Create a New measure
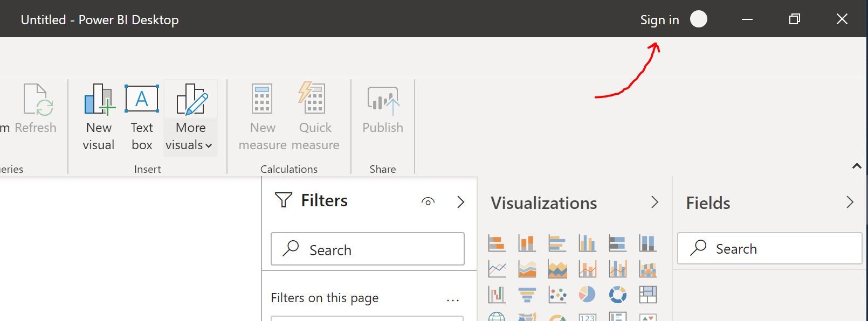The height and width of the screenshot is (321, 868). [263, 117]
